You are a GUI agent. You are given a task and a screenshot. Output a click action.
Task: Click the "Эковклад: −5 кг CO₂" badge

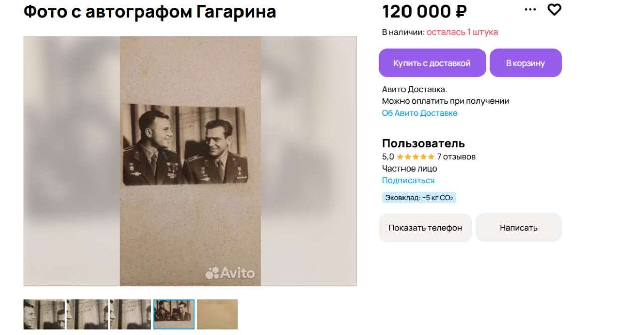click(x=419, y=198)
